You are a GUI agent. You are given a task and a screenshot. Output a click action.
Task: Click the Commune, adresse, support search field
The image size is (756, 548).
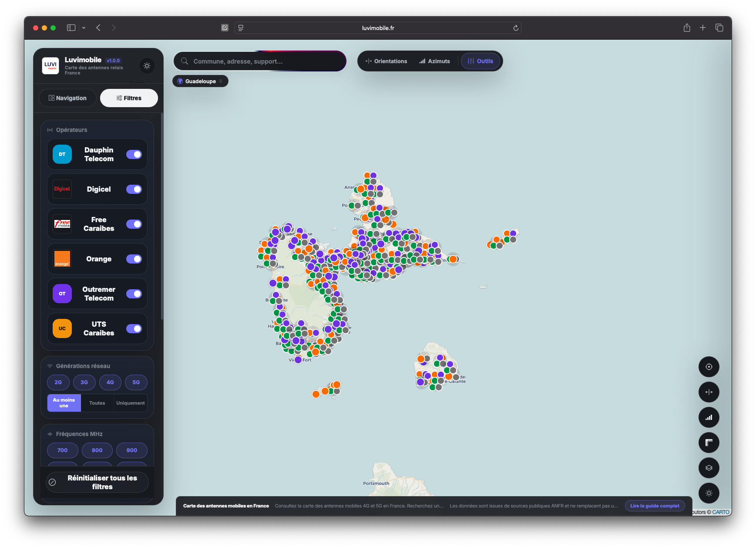260,61
